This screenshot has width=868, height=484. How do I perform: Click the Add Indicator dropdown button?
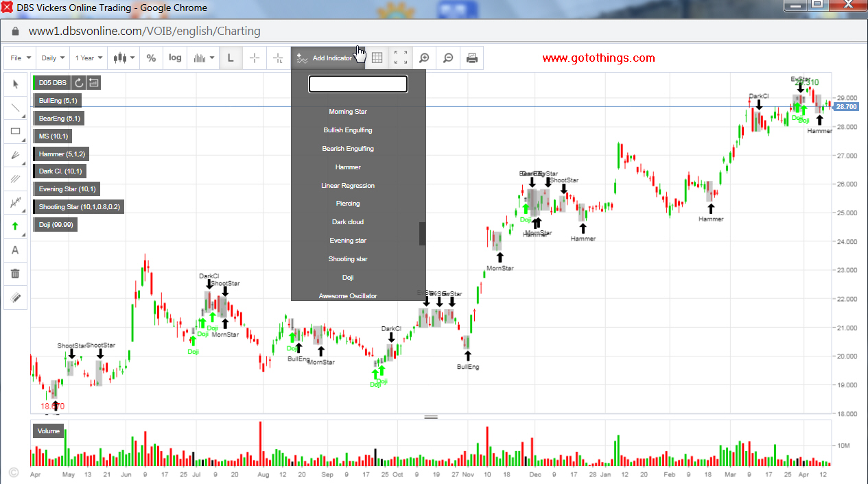coord(327,58)
